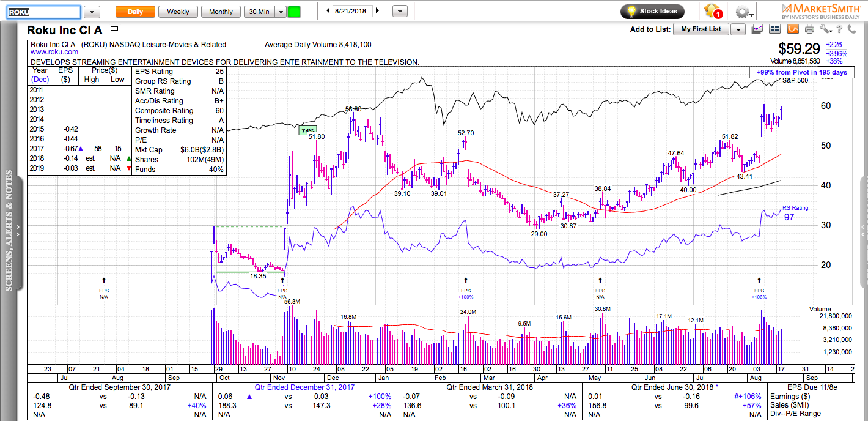Image resolution: width=868 pixels, height=421 pixels.
Task: Expand the intraday interval dropdown arrow
Action: click(280, 12)
